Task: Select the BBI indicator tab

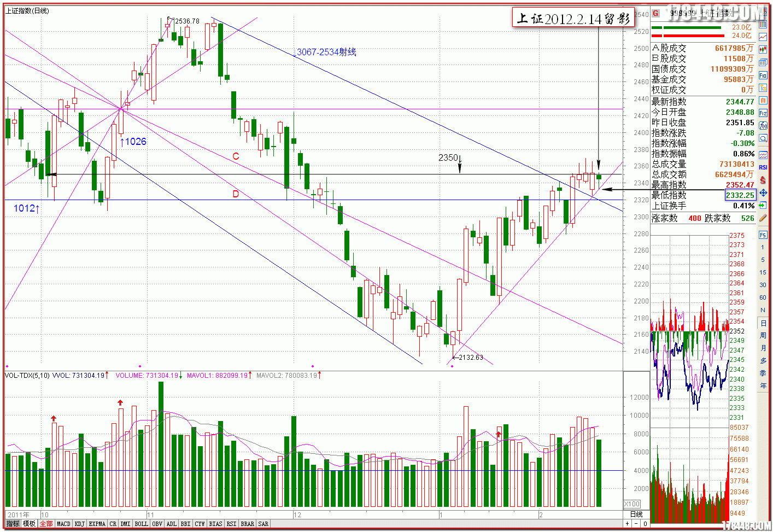Action: click(x=186, y=524)
